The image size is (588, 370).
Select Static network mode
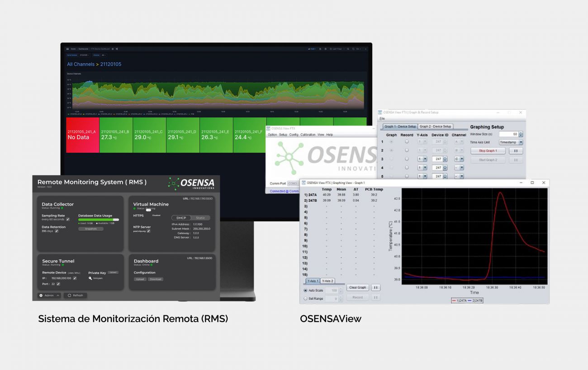200,218
